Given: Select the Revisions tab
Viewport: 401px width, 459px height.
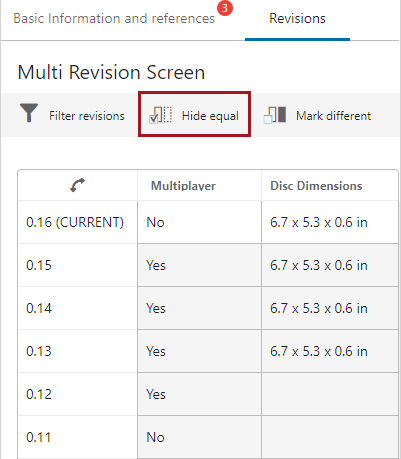Looking at the screenshot, I should click(297, 19).
